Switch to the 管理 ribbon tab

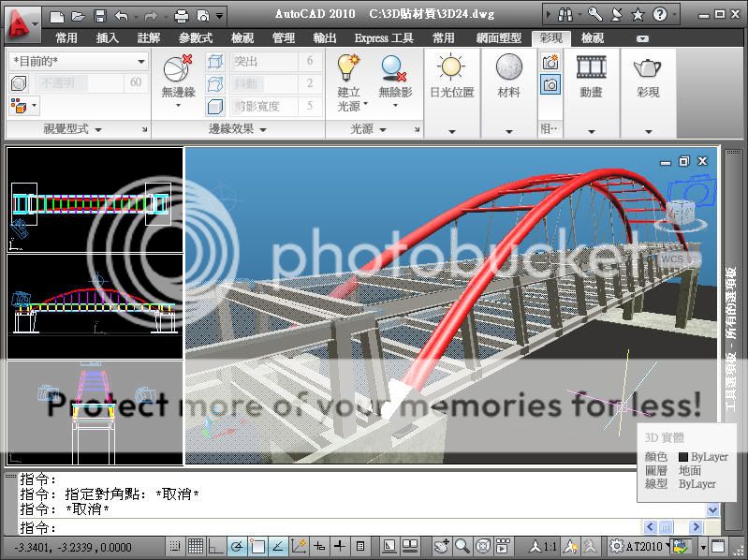284,38
